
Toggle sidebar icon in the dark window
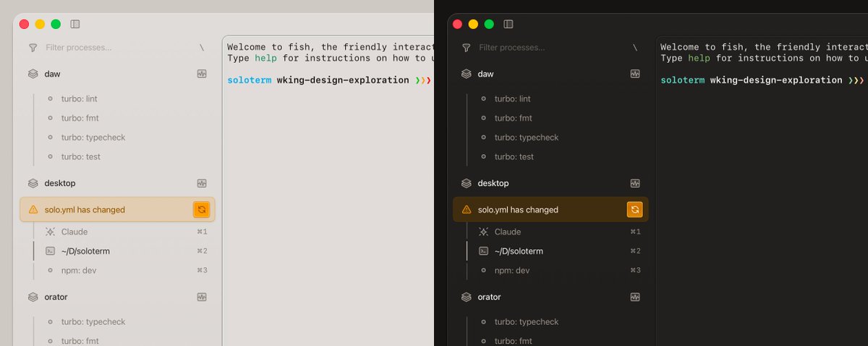509,24
